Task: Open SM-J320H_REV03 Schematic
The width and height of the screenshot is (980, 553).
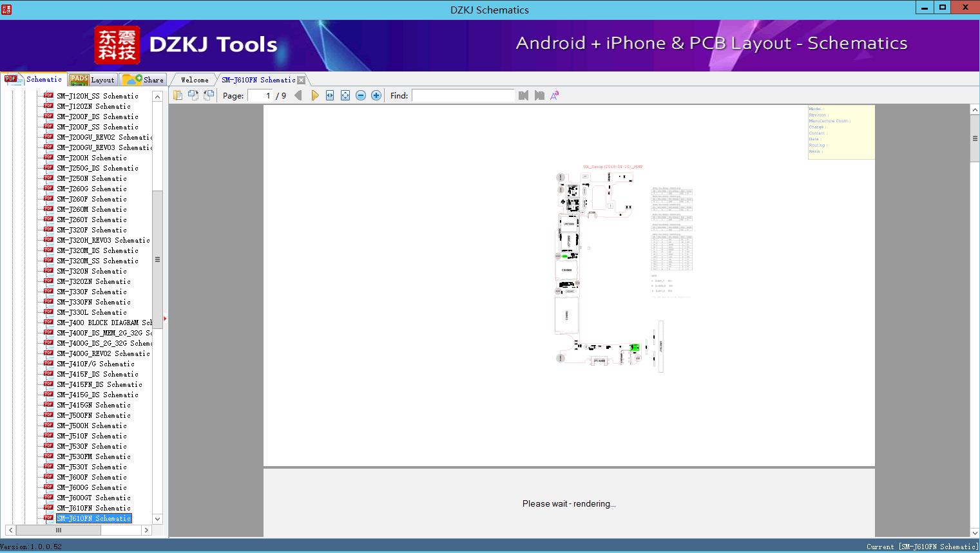Action: click(x=103, y=240)
